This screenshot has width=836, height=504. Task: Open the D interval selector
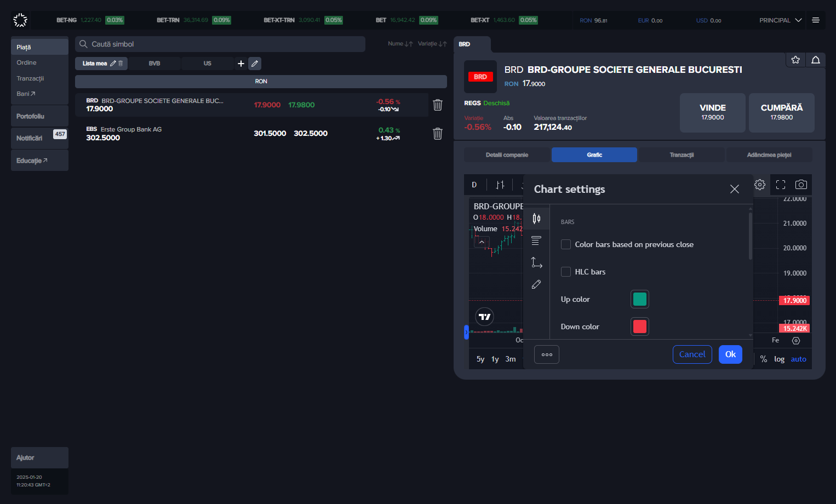(474, 185)
